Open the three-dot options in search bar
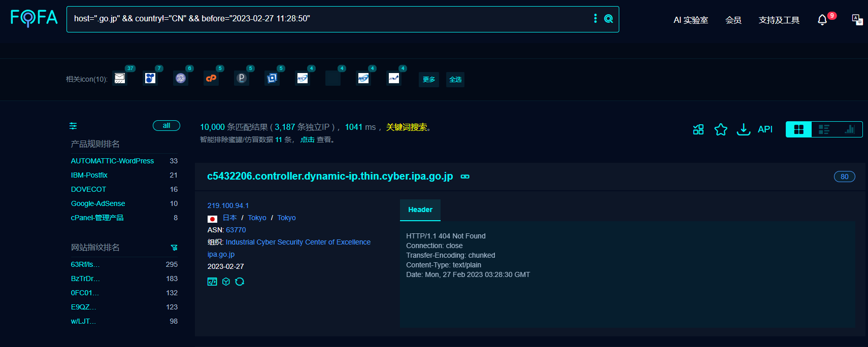This screenshot has height=347, width=868. (595, 19)
